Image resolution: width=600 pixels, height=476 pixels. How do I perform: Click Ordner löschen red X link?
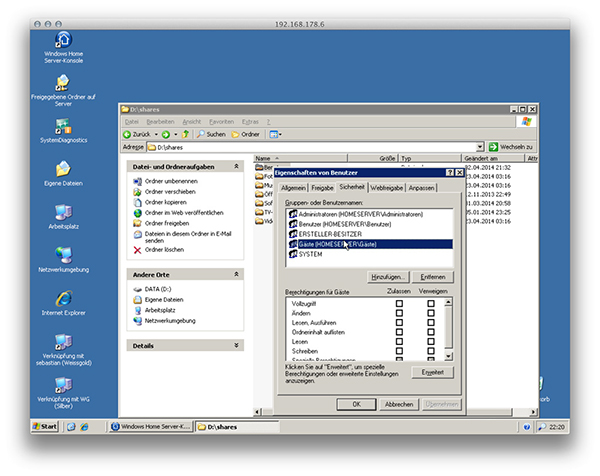(x=159, y=250)
